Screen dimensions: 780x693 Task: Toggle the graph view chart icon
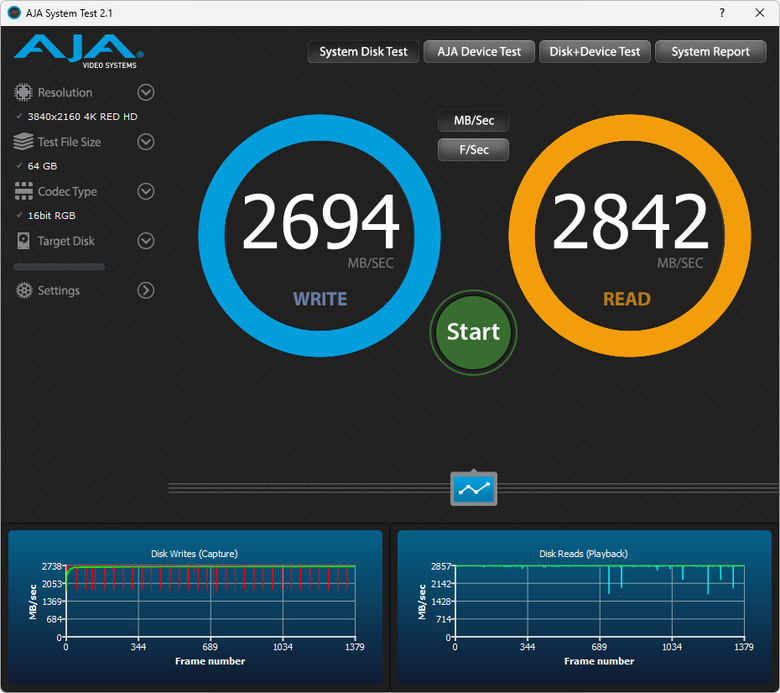474,489
